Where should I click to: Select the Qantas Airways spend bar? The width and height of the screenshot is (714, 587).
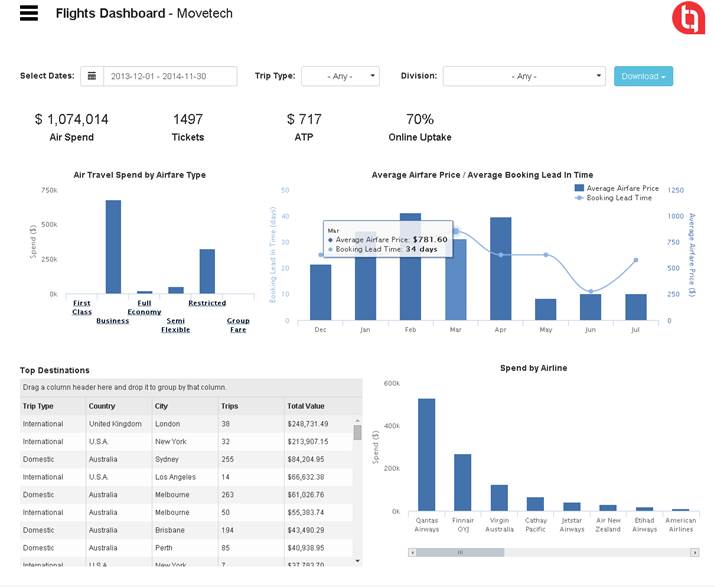pos(426,454)
